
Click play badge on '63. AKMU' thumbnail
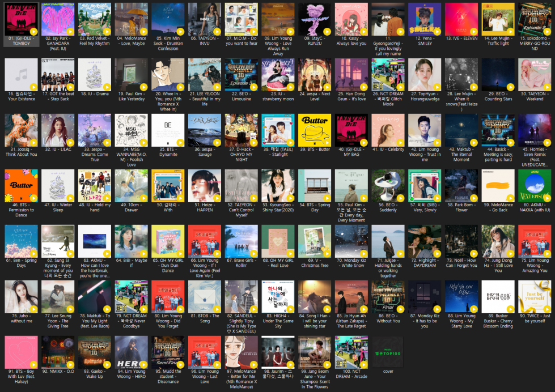(x=107, y=253)
